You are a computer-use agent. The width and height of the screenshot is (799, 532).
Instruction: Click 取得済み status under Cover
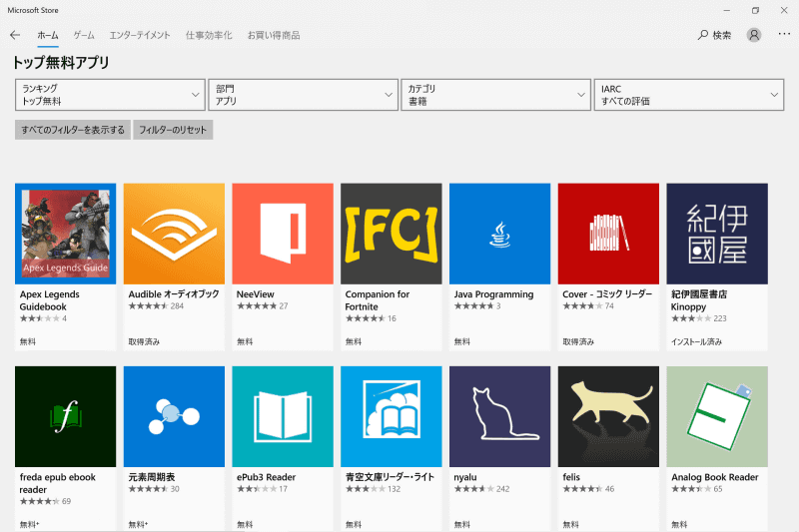(578, 341)
